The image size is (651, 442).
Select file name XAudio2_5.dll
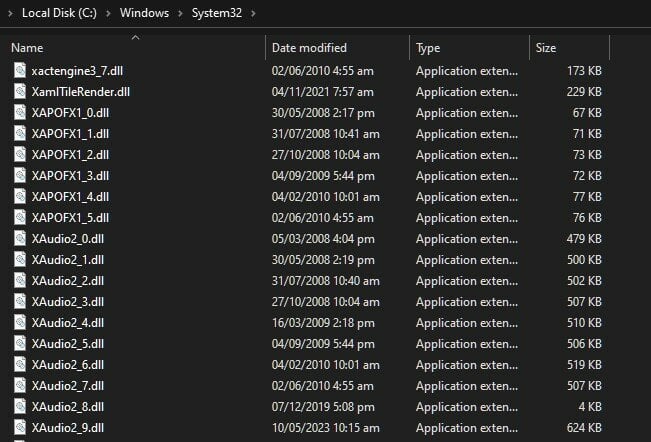pyautogui.click(x=68, y=344)
